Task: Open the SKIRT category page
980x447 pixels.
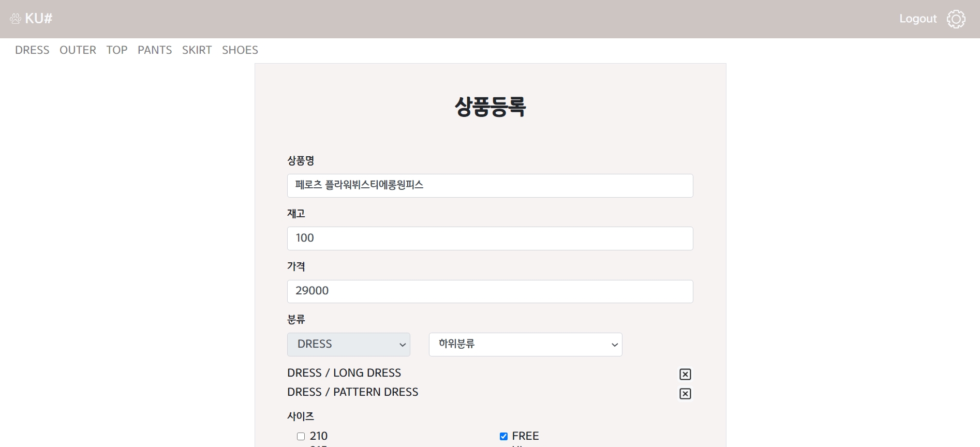Action: [x=197, y=50]
